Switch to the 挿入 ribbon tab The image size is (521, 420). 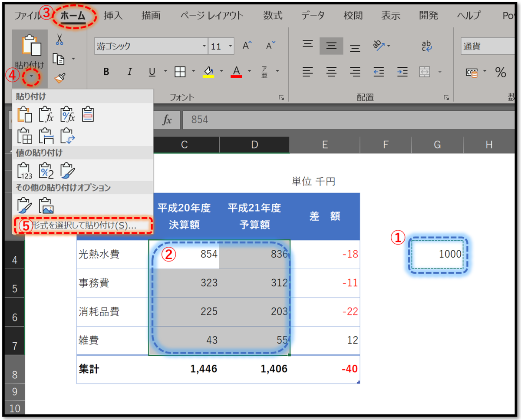coord(113,15)
